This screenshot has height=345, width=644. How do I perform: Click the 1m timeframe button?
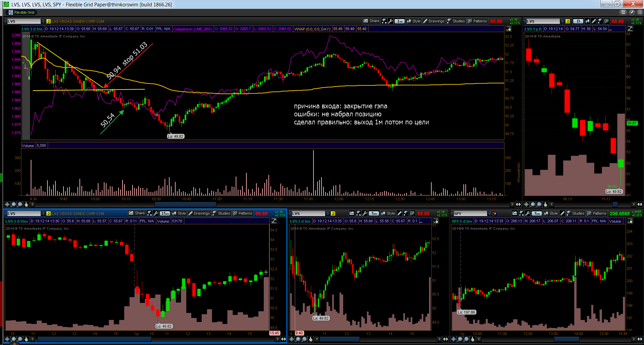point(399,21)
